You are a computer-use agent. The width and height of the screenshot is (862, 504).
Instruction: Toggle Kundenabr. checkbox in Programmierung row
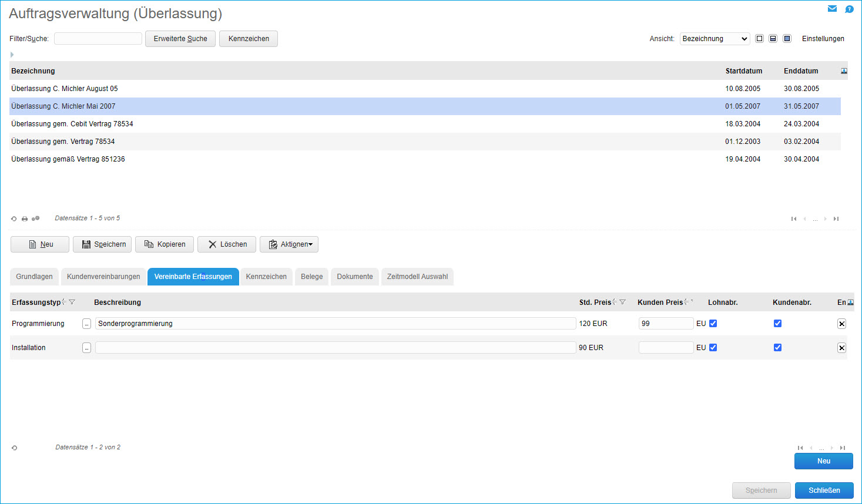pyautogui.click(x=777, y=324)
